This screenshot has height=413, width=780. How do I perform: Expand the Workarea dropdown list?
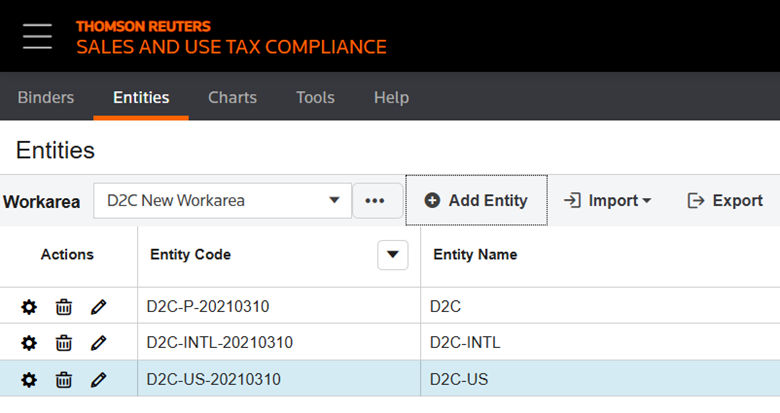click(333, 201)
